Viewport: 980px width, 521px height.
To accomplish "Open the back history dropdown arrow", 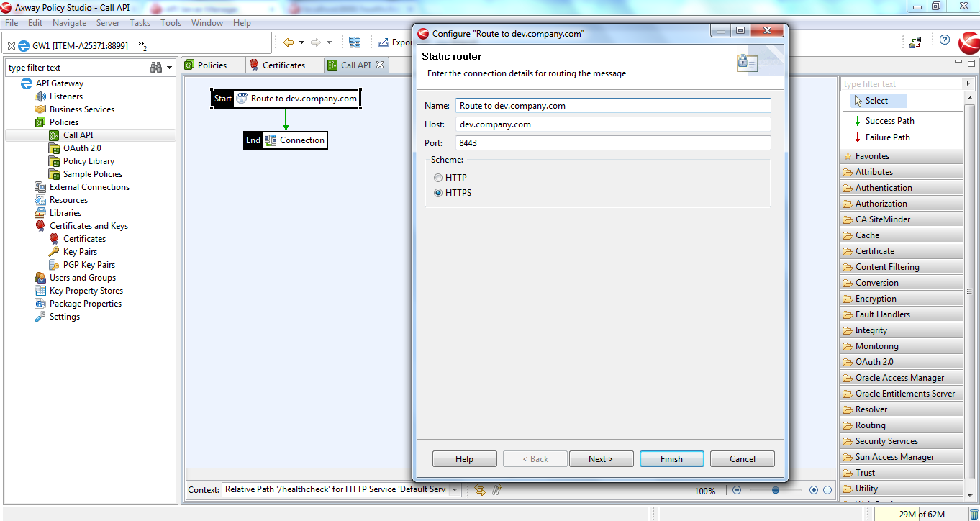I will point(301,42).
